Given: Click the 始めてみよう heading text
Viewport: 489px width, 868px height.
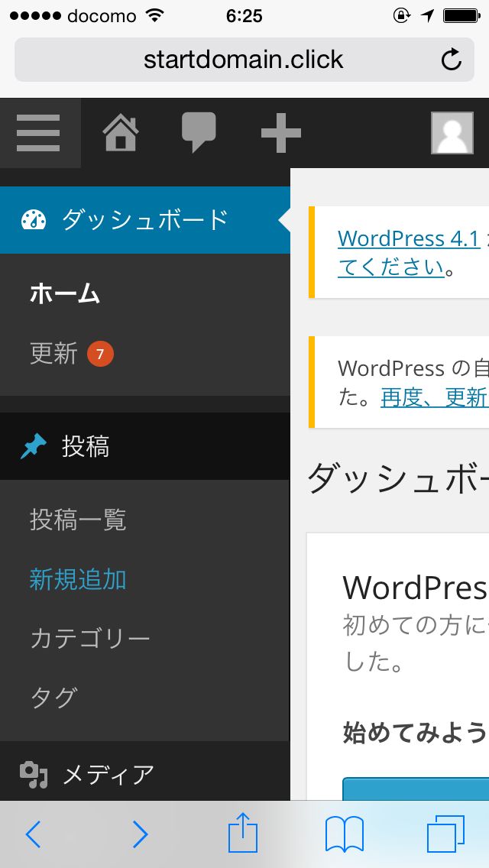Looking at the screenshot, I should click(x=415, y=733).
